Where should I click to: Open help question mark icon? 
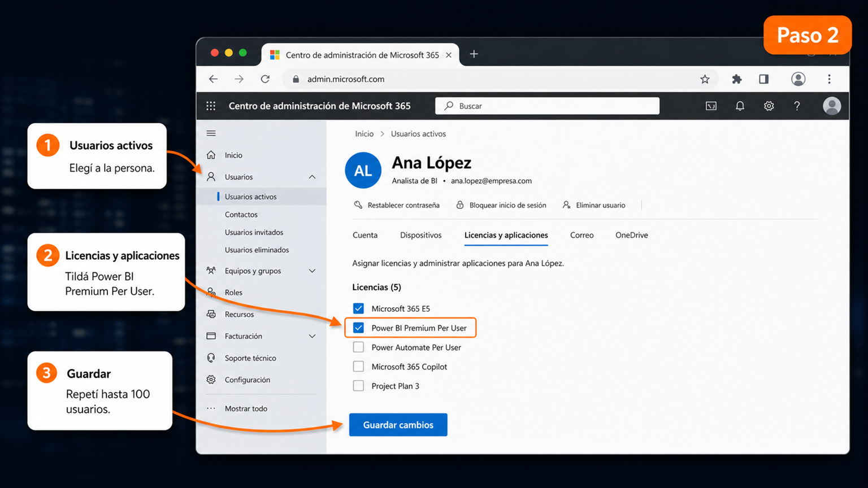(797, 106)
